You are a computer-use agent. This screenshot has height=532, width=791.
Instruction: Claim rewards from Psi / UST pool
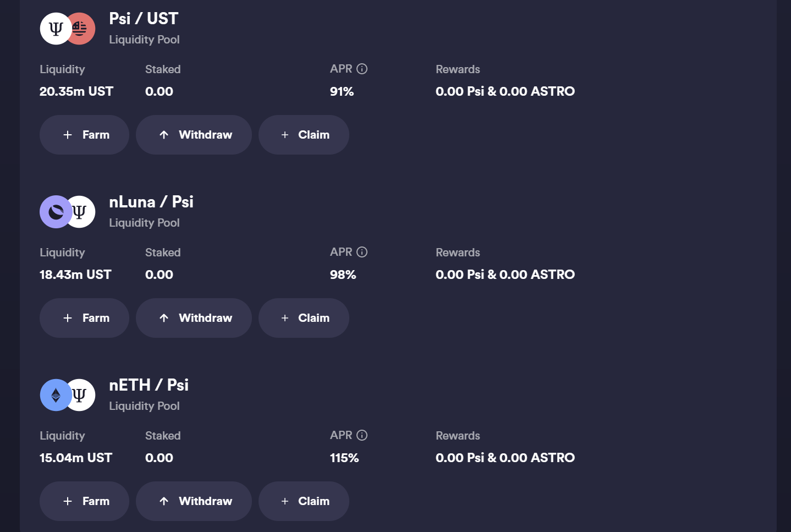304,135
